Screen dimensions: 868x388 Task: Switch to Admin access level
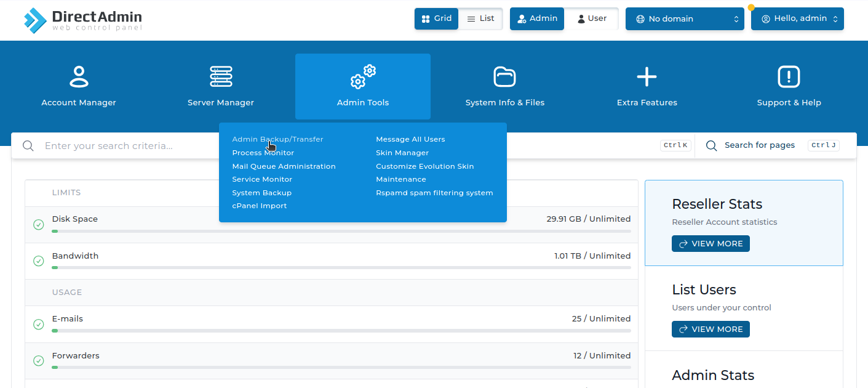click(x=537, y=18)
